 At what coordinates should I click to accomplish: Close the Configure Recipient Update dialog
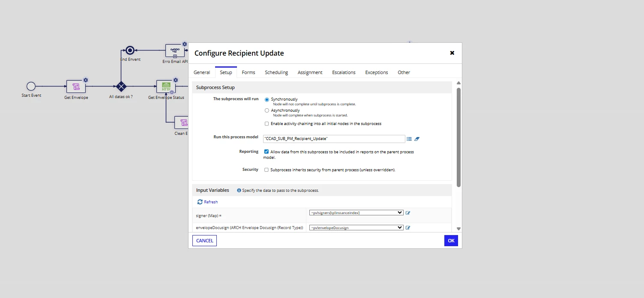[452, 53]
